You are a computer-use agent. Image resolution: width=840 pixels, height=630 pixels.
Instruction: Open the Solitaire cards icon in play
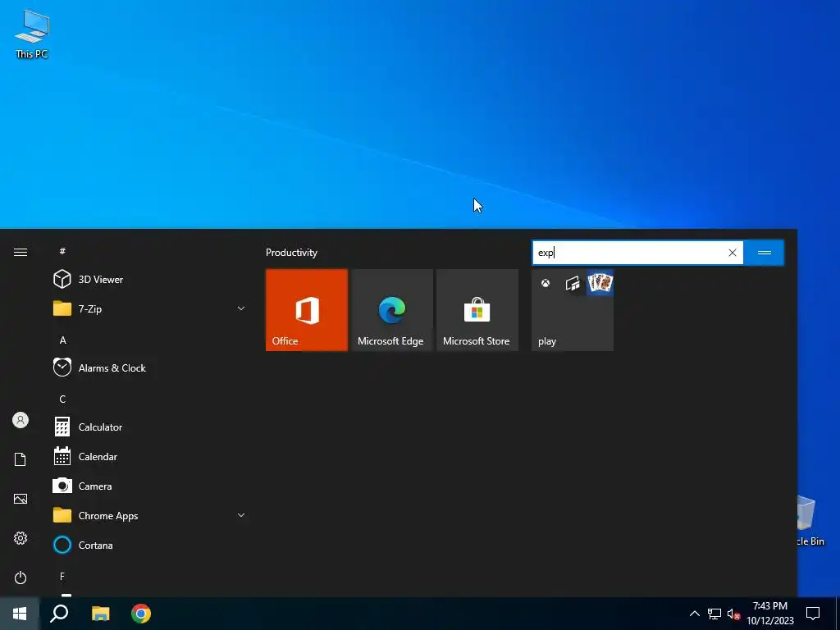(600, 283)
